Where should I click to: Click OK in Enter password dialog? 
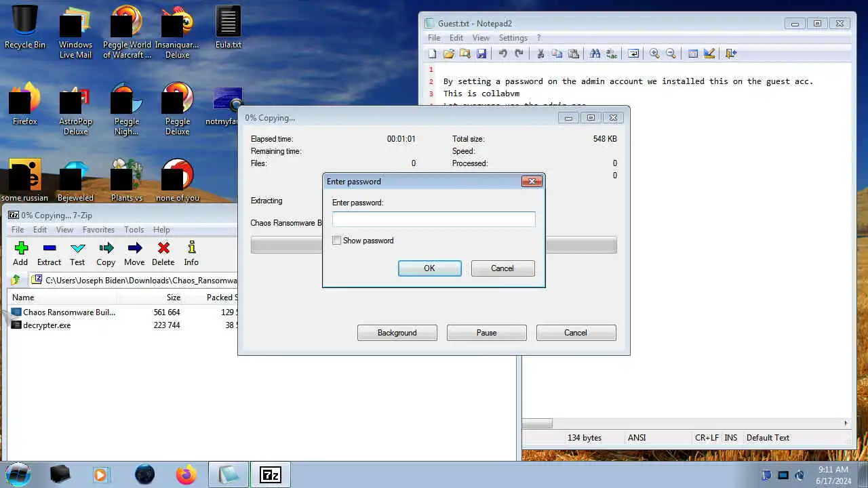[429, 268]
